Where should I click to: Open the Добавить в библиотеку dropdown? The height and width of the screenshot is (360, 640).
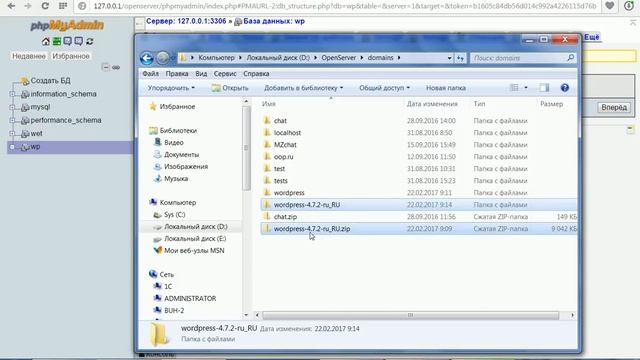pos(303,88)
